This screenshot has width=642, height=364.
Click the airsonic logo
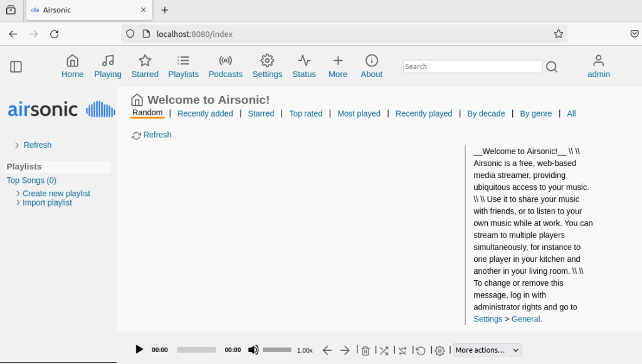point(61,109)
